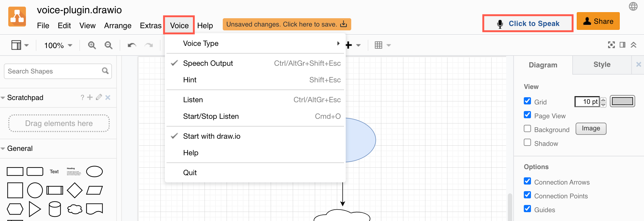Add to Scratchpad with plus icon
Viewport: 644px width, 221px height.
(90, 97)
